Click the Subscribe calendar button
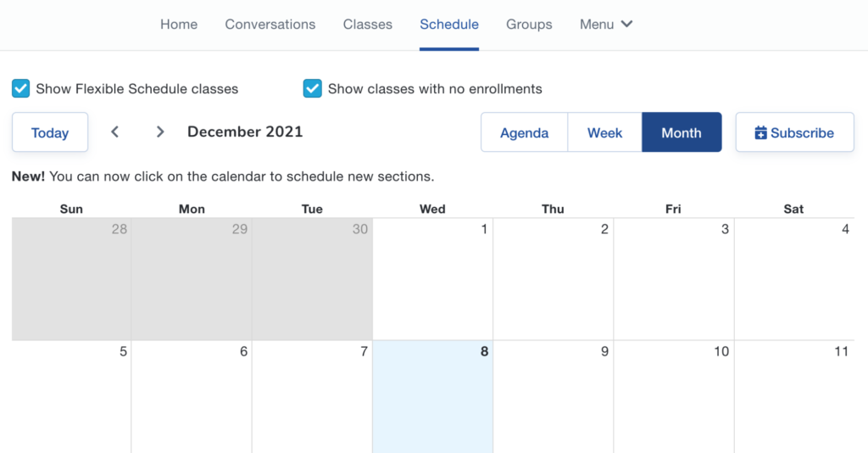This screenshot has height=453, width=868. click(794, 132)
